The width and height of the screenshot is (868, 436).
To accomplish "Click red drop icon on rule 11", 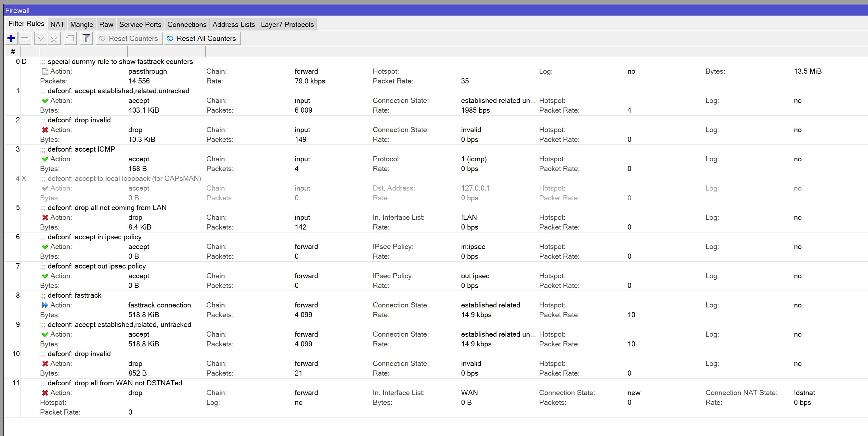I will pyautogui.click(x=45, y=392).
